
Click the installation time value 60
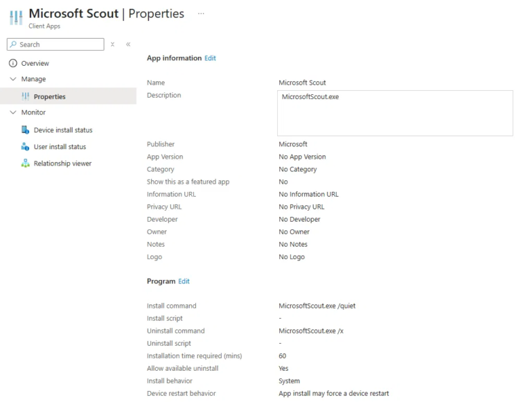click(283, 356)
